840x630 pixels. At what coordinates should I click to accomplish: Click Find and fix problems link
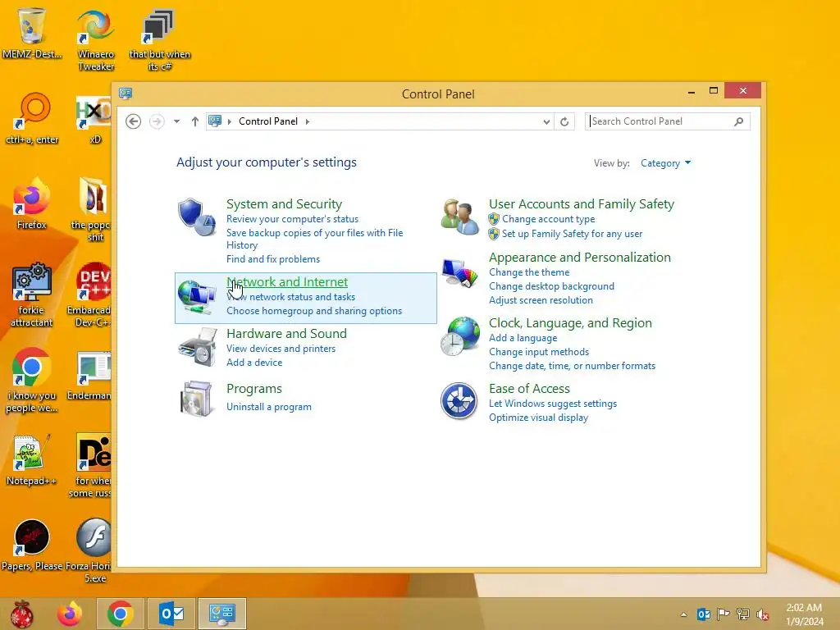point(272,259)
